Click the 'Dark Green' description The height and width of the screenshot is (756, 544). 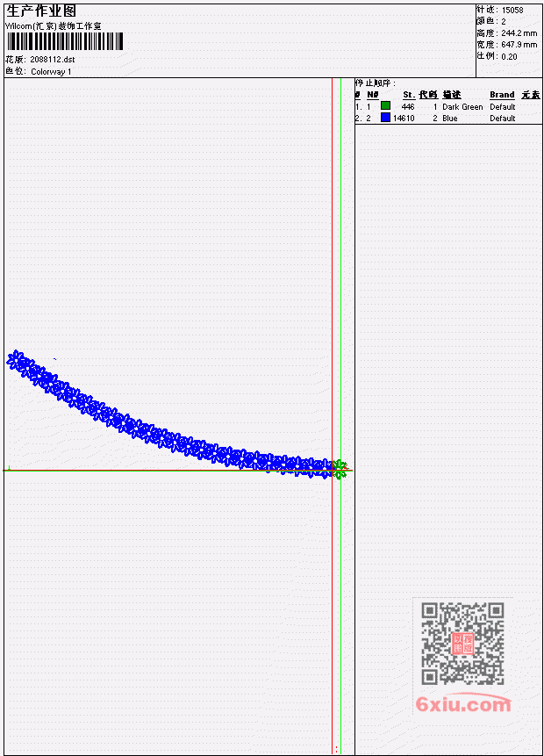click(x=462, y=106)
